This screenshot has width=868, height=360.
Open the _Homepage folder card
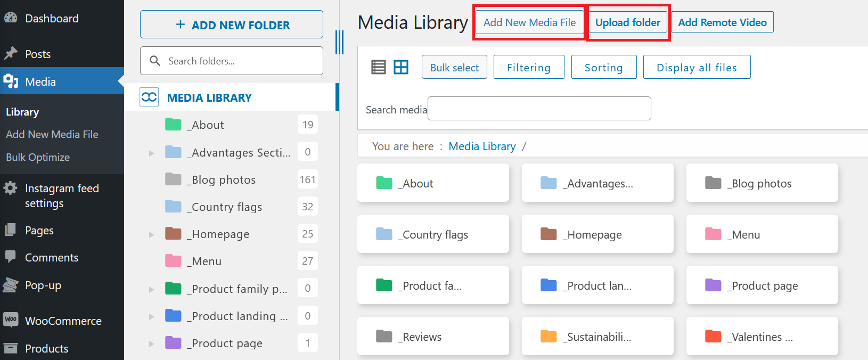(597, 234)
